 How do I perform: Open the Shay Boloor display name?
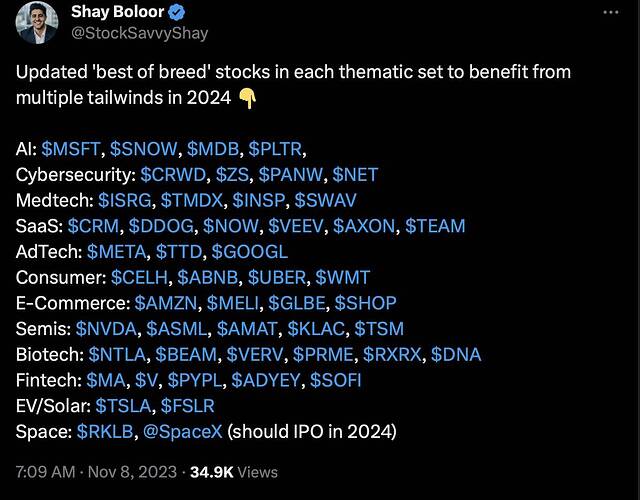(118, 12)
